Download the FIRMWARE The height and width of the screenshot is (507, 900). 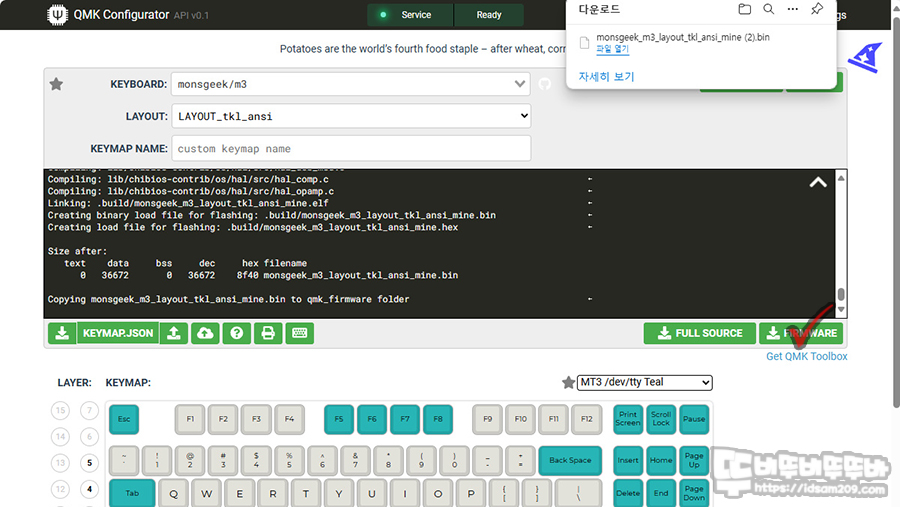coord(801,333)
